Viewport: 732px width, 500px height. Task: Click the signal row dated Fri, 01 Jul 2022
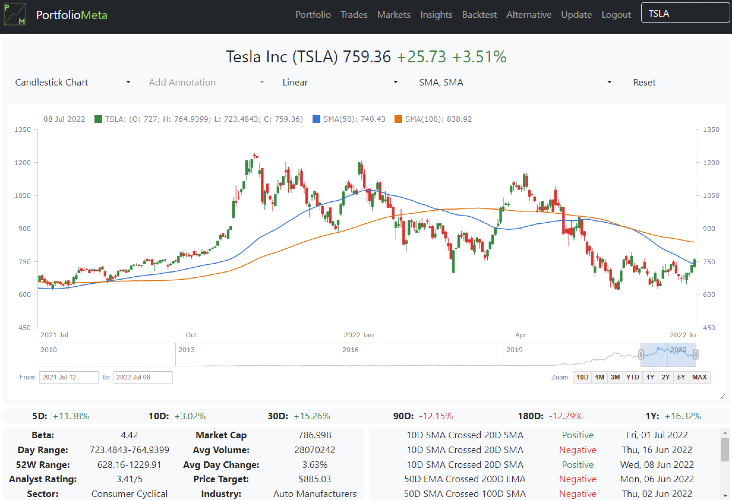pos(547,435)
